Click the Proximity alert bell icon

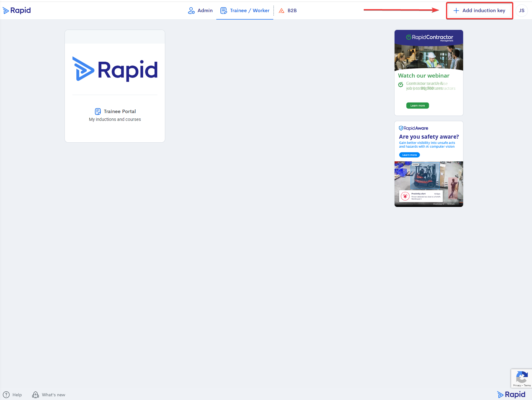[405, 196]
